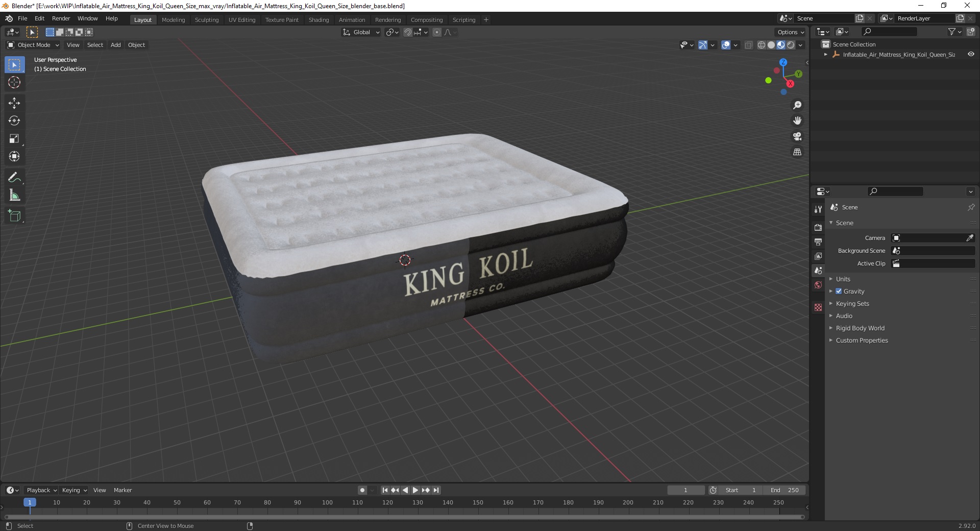Viewport: 980px width, 531px height.
Task: Activate the Move tool
Action: point(14,103)
